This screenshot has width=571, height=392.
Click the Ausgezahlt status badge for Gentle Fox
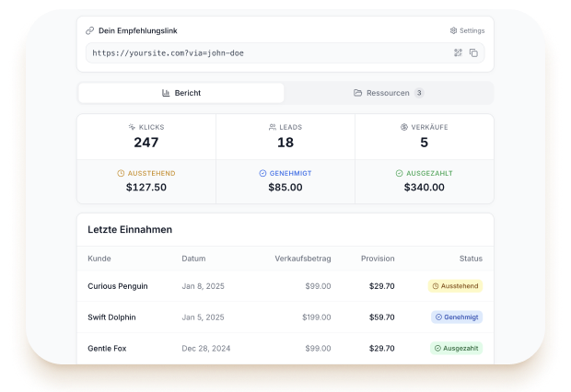tap(456, 349)
